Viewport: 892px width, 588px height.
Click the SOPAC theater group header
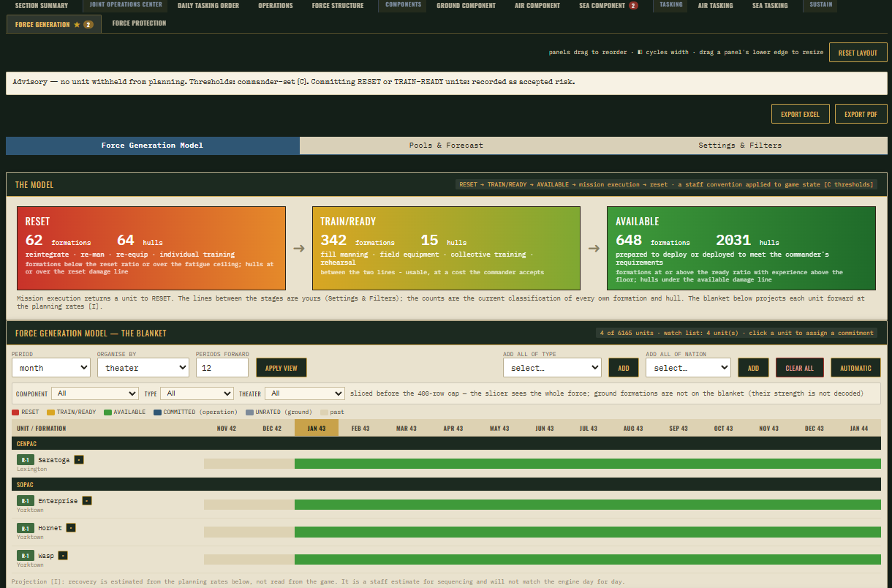(446, 484)
